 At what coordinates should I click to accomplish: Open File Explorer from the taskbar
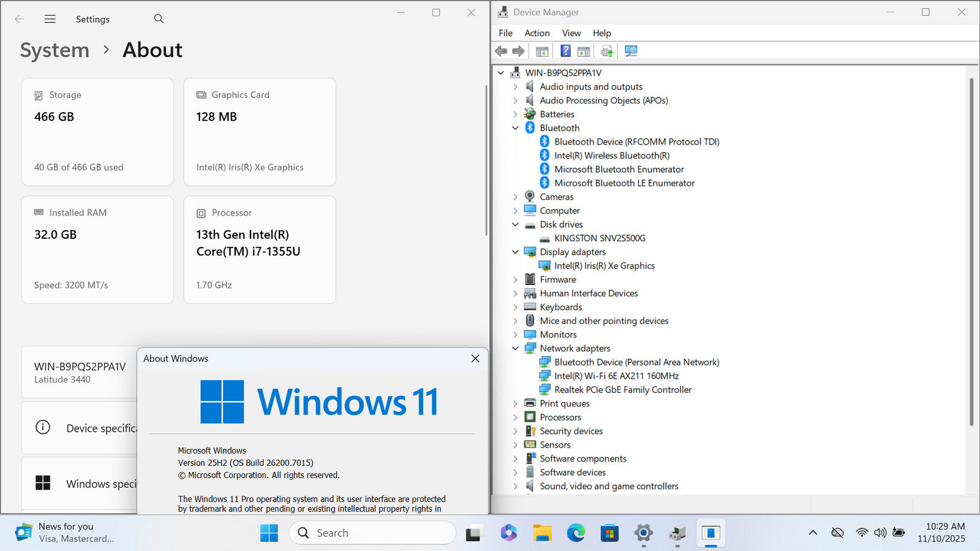[x=542, y=533]
